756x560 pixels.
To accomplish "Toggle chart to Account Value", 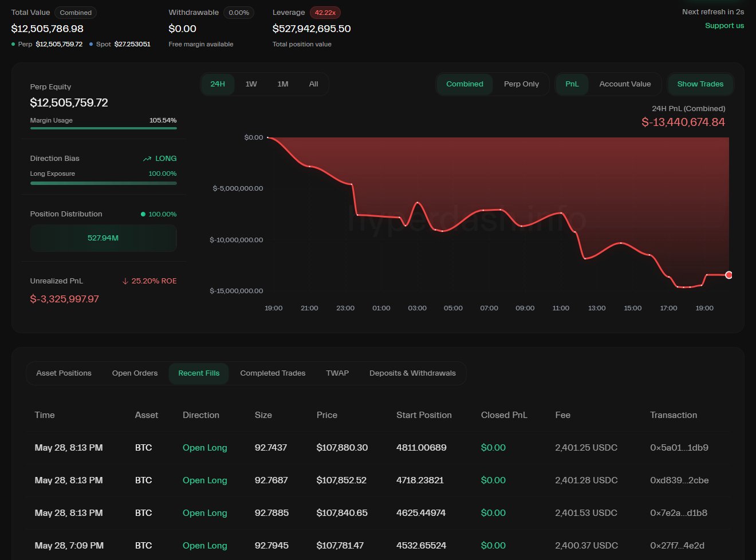I will coord(625,84).
